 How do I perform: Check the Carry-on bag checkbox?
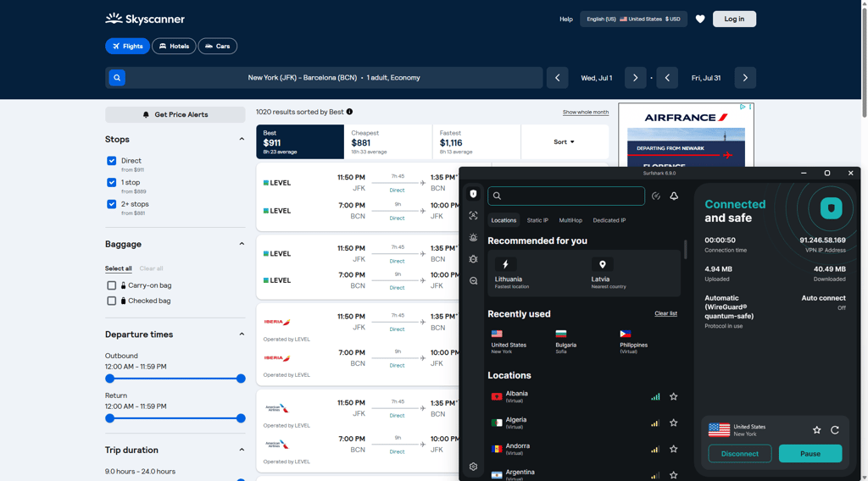coord(112,285)
